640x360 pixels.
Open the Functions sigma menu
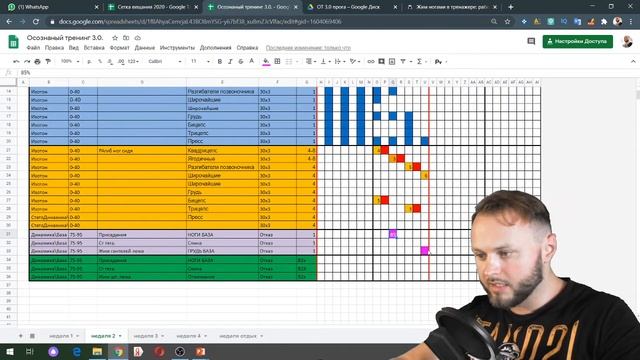coord(421,62)
